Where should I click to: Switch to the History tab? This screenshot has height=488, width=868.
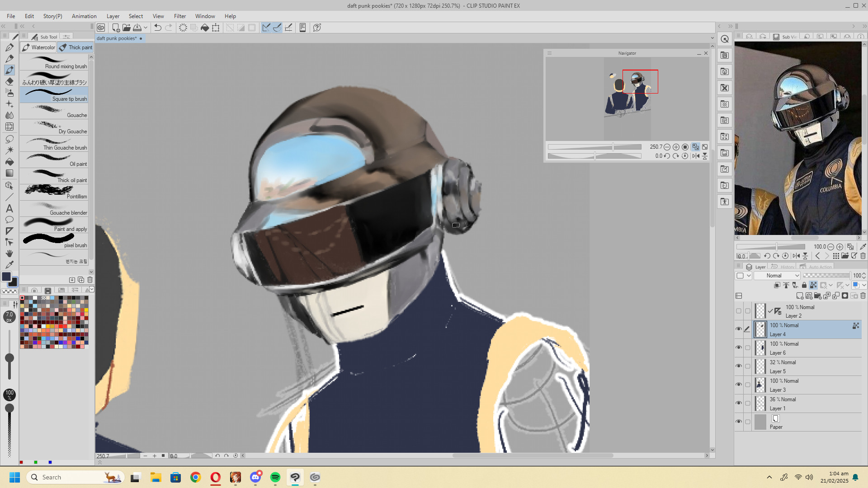tap(783, 267)
